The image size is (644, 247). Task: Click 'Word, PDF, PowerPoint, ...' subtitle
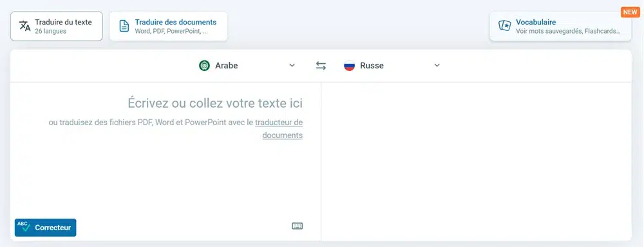pos(171,31)
